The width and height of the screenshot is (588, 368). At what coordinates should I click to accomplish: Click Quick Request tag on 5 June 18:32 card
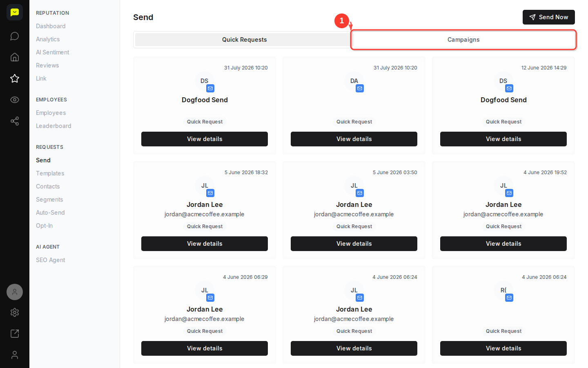(205, 227)
